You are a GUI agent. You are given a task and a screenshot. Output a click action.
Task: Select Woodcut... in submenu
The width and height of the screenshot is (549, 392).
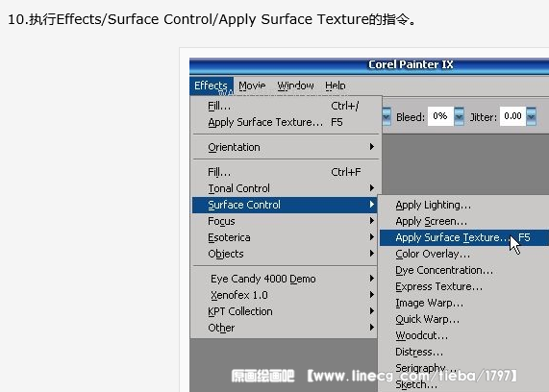464,335
